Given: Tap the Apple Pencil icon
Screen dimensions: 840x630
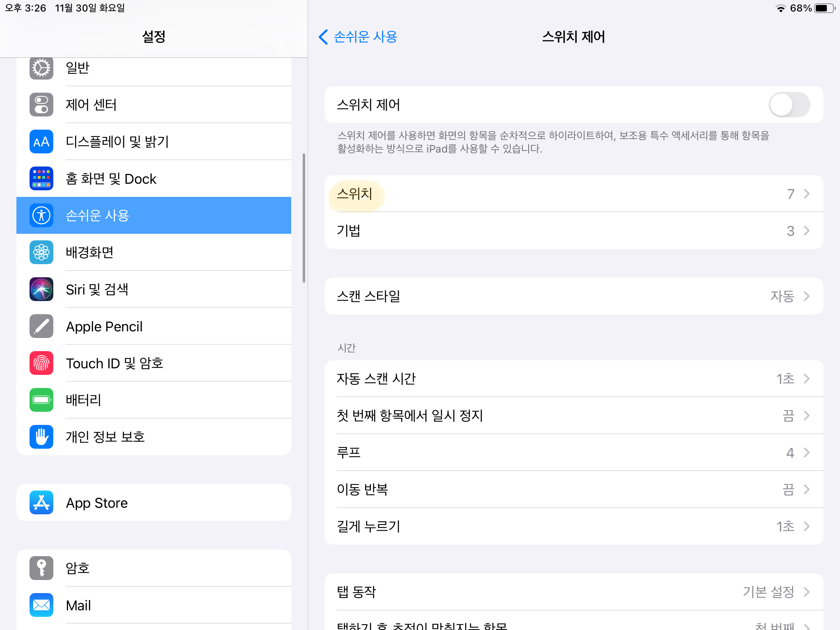Looking at the screenshot, I should coord(41,326).
